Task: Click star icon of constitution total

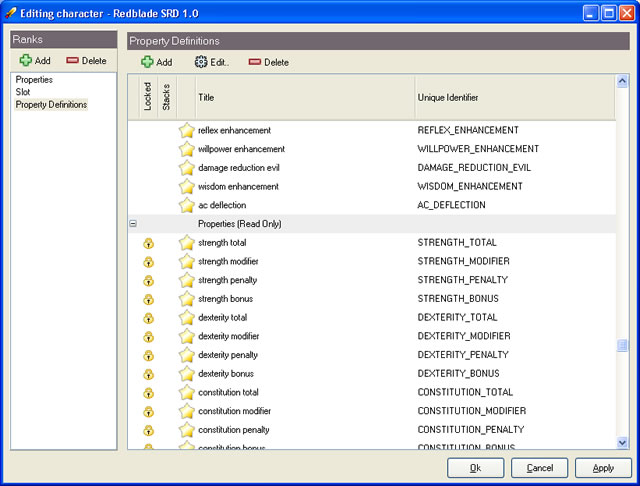Action: tap(187, 392)
